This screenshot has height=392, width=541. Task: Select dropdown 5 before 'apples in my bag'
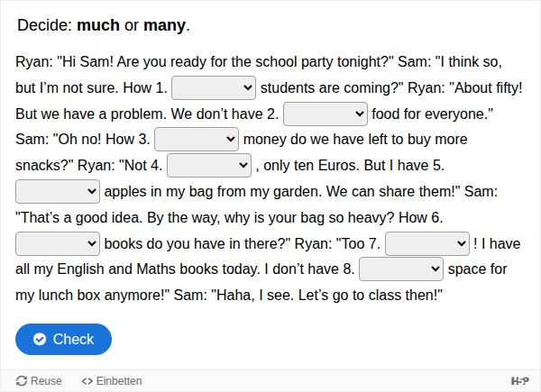58,192
